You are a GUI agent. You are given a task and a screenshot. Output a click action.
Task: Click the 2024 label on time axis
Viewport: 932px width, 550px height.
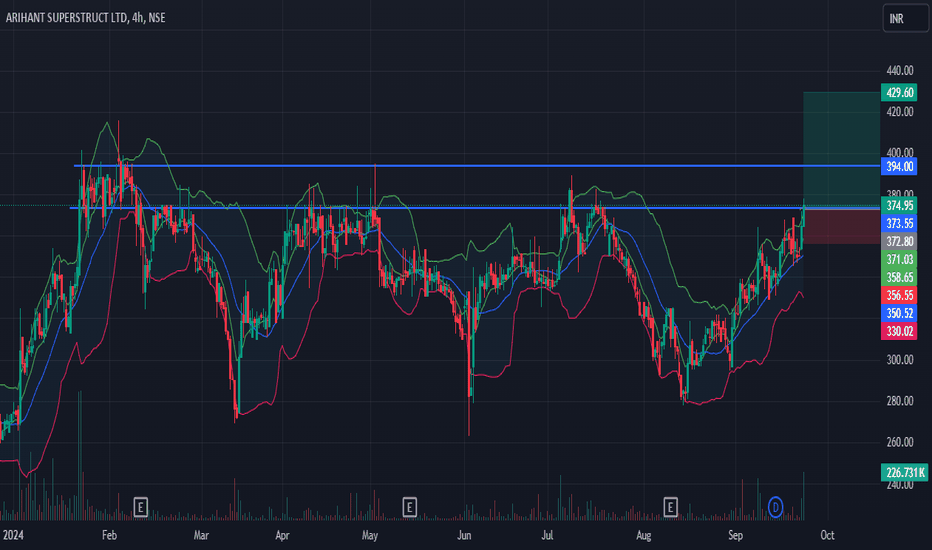click(x=12, y=535)
